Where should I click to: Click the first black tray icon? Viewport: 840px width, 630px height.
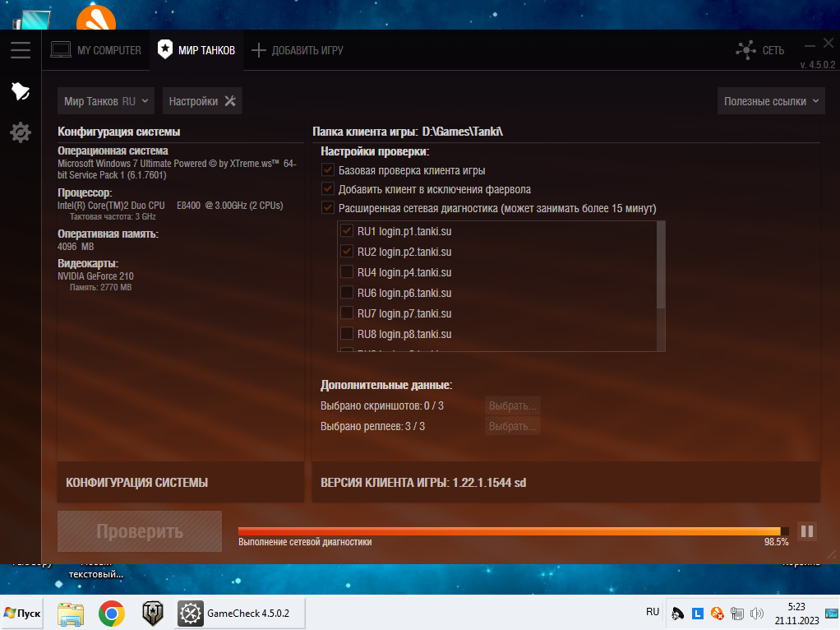(678, 614)
